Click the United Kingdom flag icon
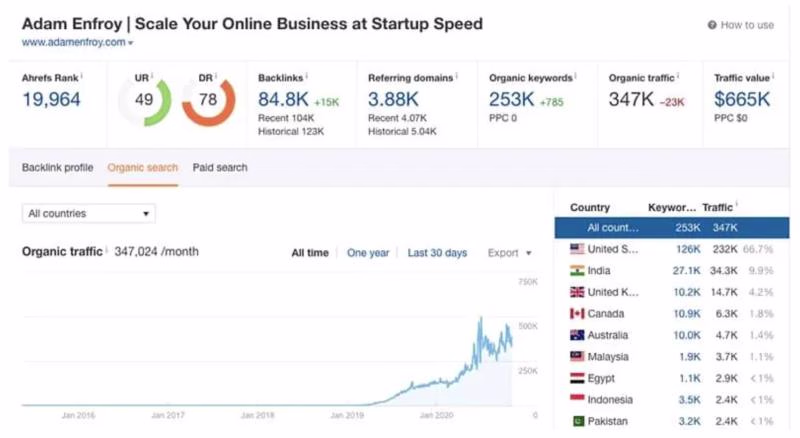 (x=577, y=292)
